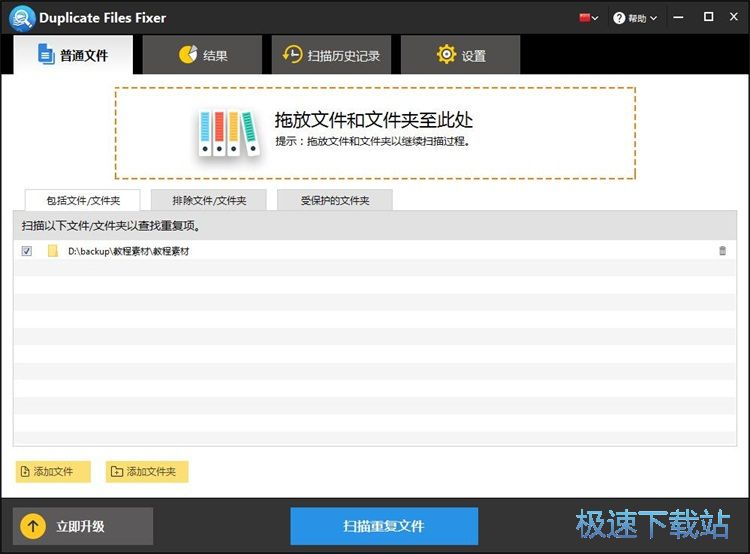
Task: Click the colorful binders drop-zone icon
Action: coord(229,133)
